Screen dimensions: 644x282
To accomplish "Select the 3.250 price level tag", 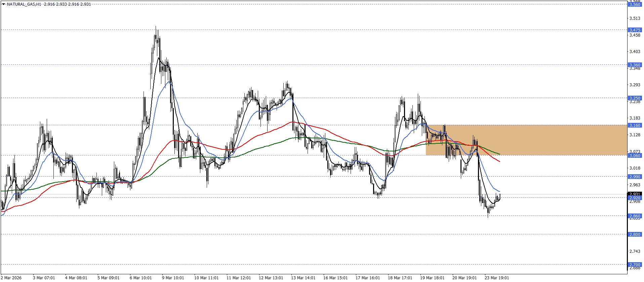I will [x=635, y=98].
